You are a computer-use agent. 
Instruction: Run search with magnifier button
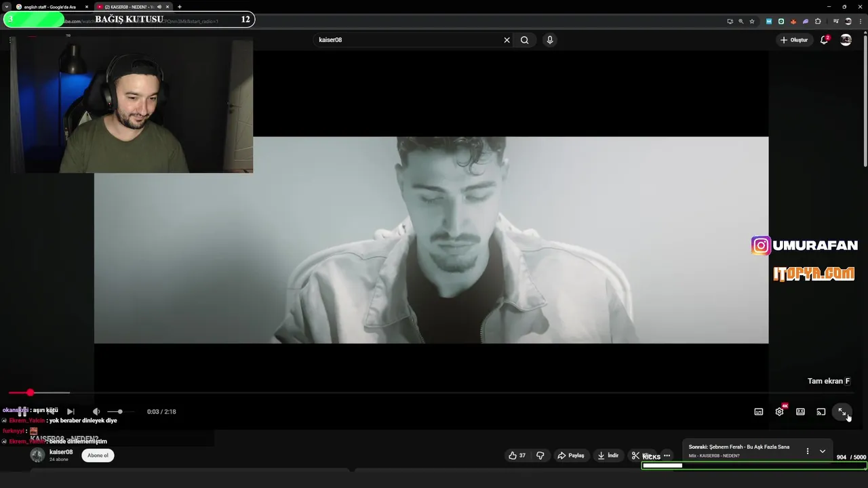525,40
